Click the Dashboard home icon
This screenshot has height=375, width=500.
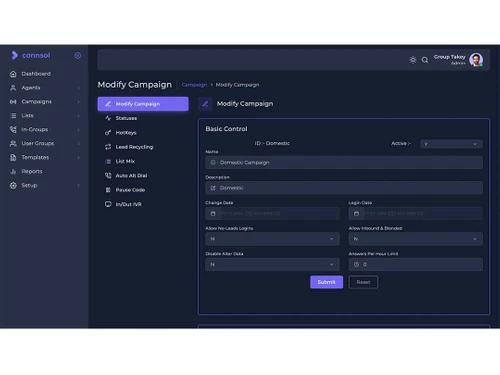pos(13,74)
